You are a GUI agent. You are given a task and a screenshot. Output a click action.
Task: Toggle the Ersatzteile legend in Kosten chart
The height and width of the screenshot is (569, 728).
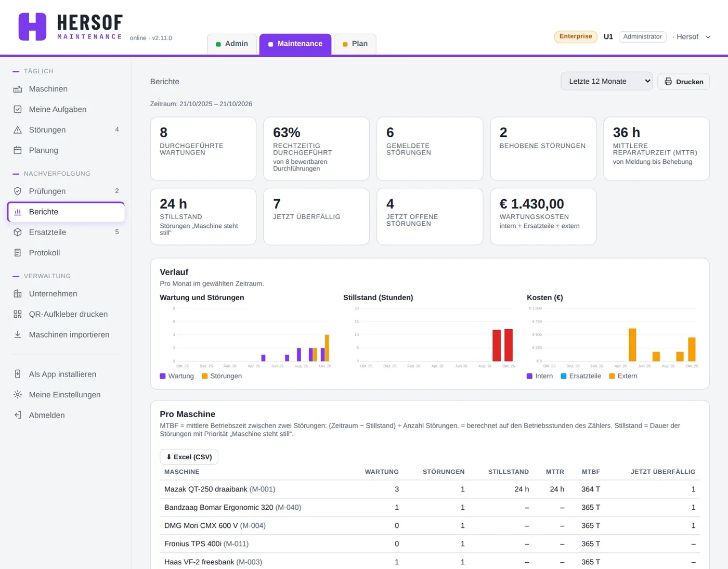[581, 376]
